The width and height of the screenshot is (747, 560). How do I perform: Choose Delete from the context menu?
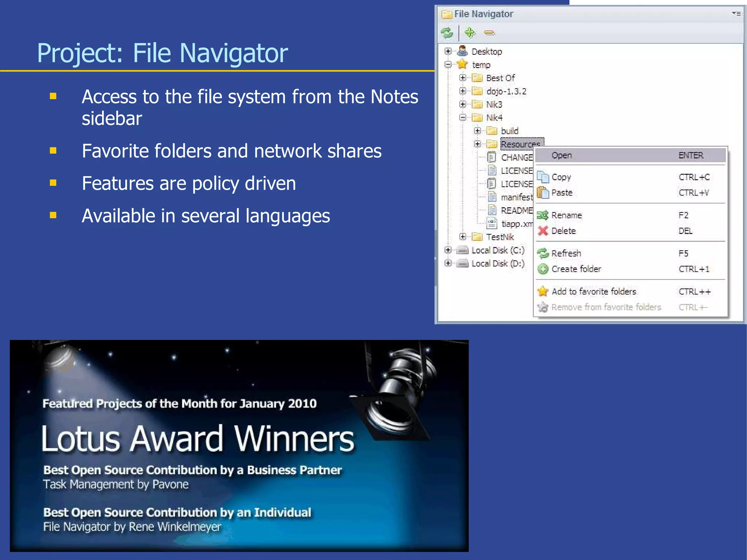coord(631,231)
